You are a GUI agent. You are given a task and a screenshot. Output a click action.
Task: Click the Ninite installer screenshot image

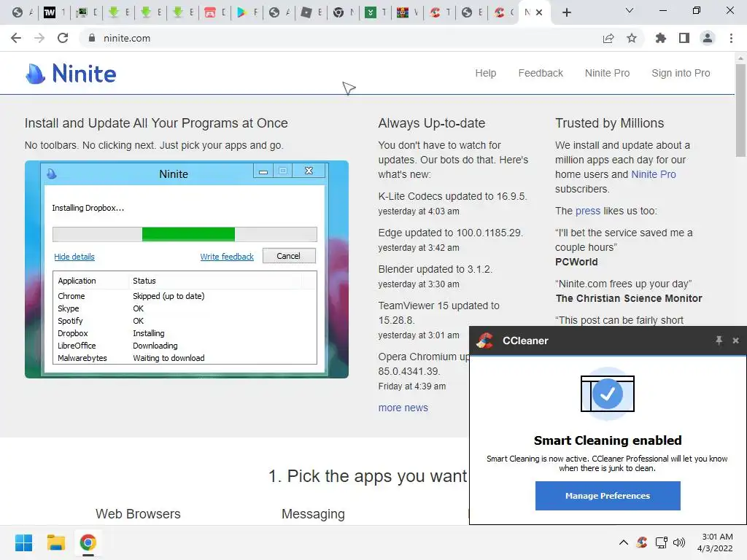pyautogui.click(x=187, y=270)
